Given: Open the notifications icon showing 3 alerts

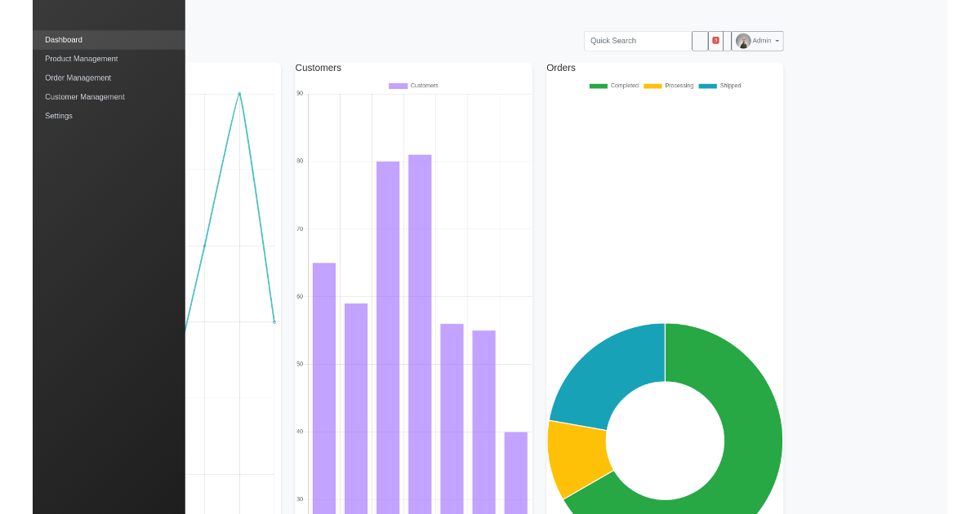Looking at the screenshot, I should click(x=715, y=40).
